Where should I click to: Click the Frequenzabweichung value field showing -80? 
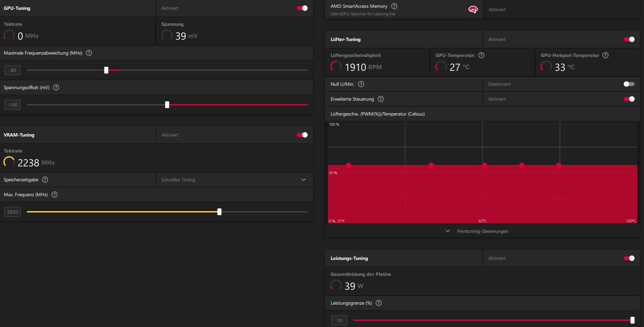(13, 70)
